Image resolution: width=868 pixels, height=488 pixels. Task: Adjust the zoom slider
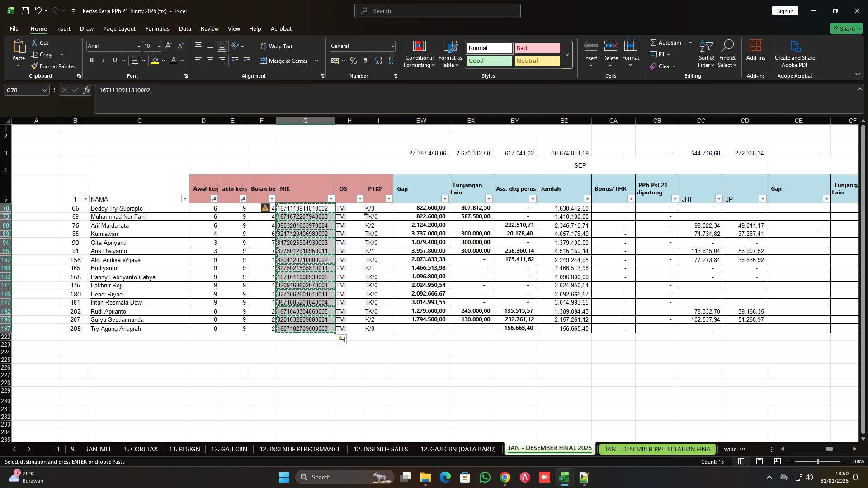[818, 461]
